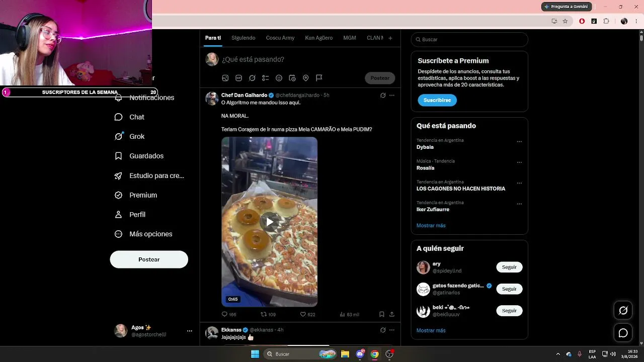Image resolution: width=644 pixels, height=362 pixels.
Task: Switch to the Siguiendo tab
Action: (x=244, y=38)
